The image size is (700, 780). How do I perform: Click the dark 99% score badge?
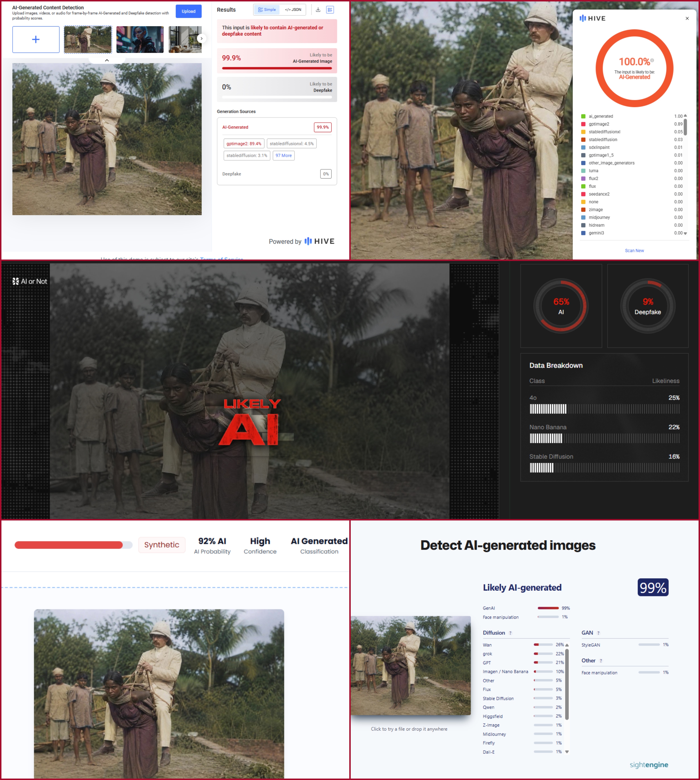pyautogui.click(x=653, y=587)
